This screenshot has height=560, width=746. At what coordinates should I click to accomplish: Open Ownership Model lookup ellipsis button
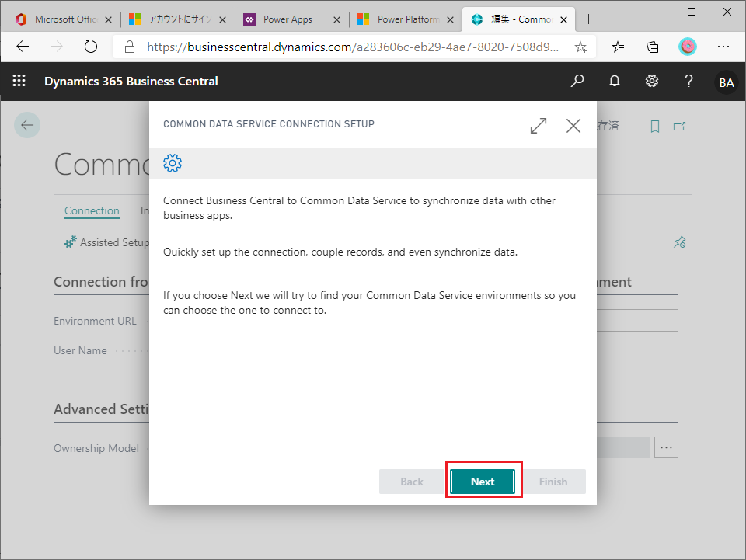pos(666,447)
